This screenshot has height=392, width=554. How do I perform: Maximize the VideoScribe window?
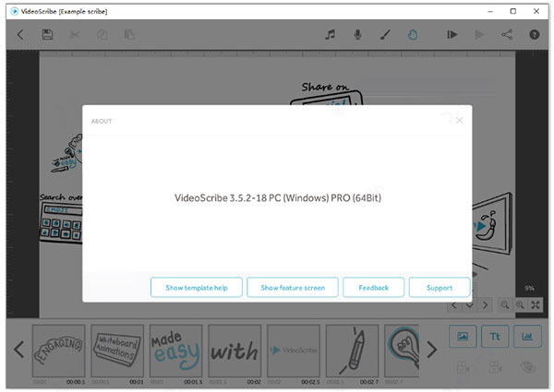pyautogui.click(x=513, y=11)
